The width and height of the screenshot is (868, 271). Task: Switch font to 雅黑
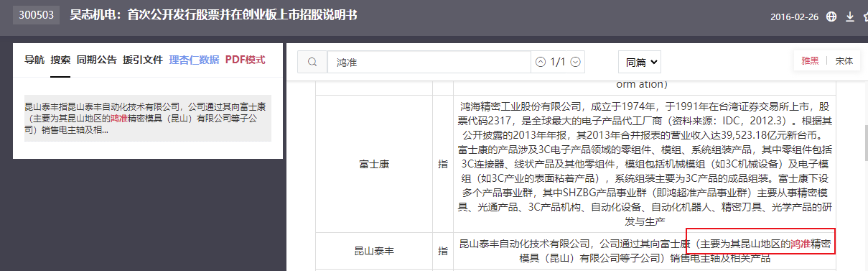[810, 62]
